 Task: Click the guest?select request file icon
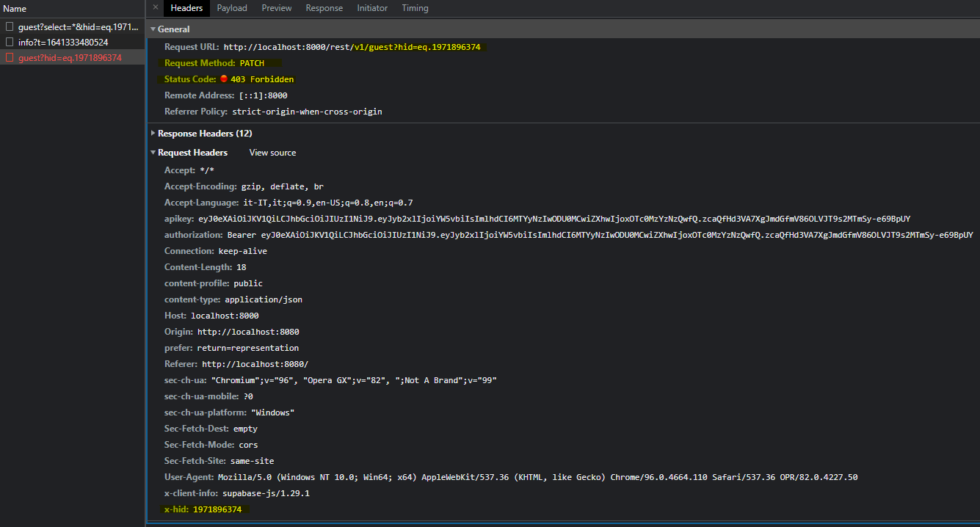click(10, 26)
